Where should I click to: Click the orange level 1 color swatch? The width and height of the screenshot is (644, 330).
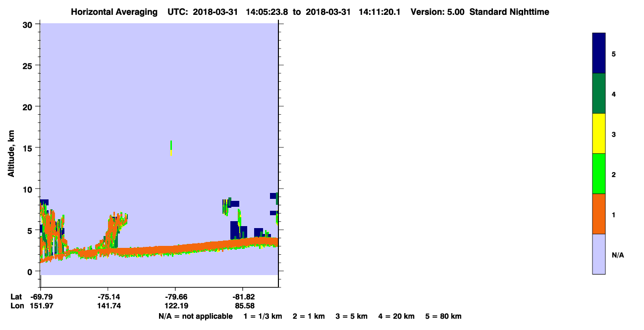coord(598,214)
